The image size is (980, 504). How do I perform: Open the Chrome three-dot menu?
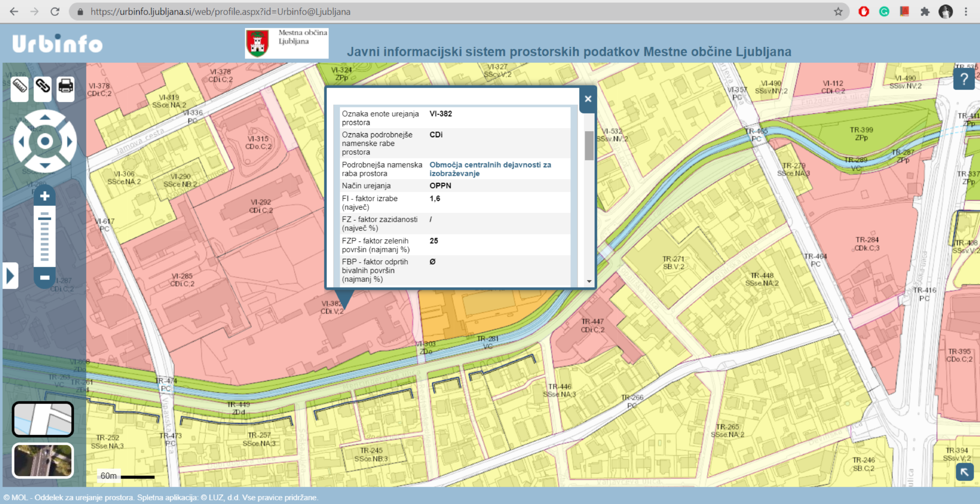pos(966,11)
